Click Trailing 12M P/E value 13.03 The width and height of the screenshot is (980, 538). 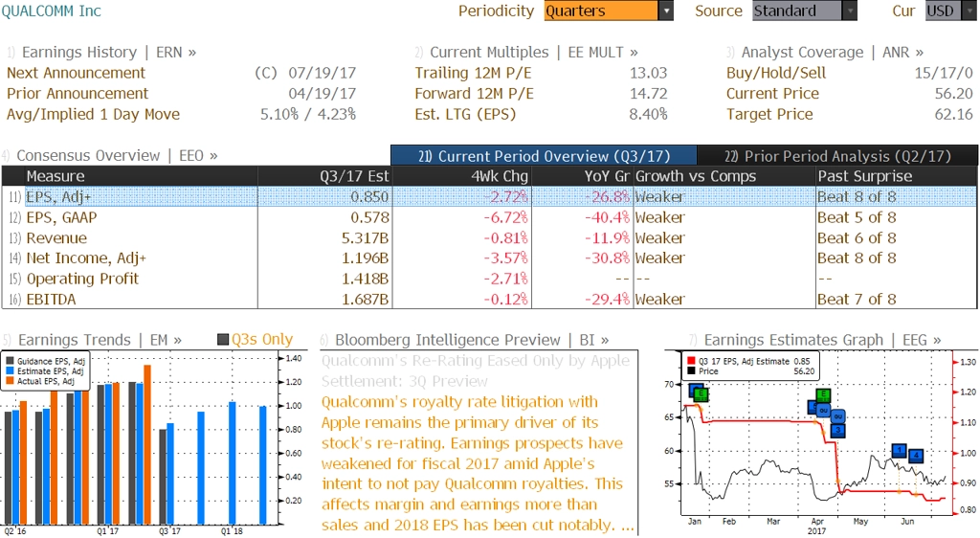click(648, 73)
